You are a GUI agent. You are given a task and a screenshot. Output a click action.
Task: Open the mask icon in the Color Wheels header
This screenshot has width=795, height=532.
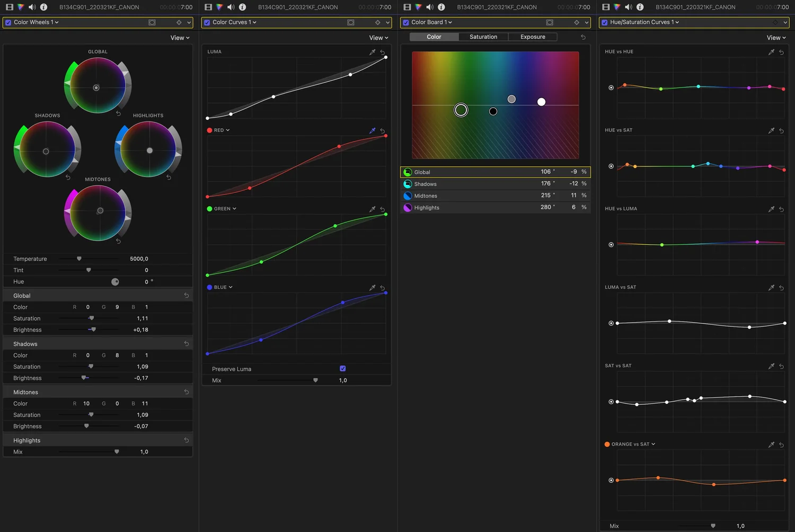tap(152, 22)
